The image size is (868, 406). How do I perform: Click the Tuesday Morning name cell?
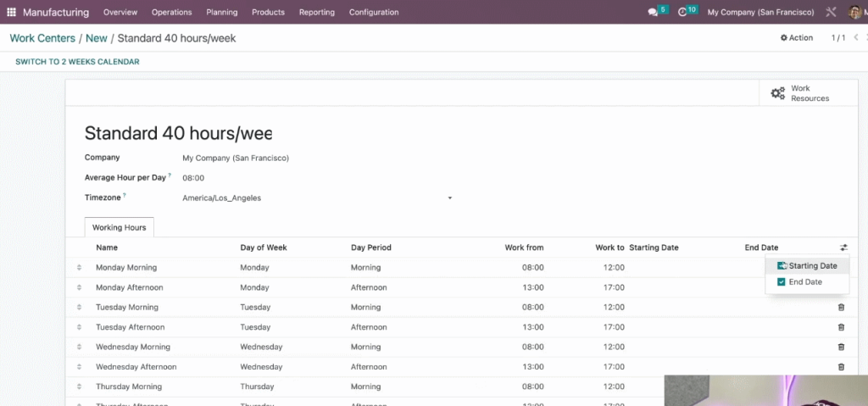(127, 308)
